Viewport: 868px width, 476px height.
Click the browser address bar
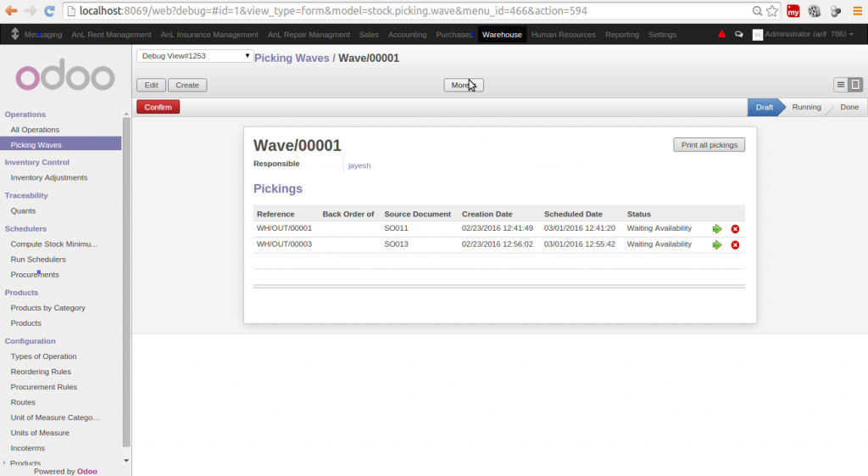tap(407, 12)
